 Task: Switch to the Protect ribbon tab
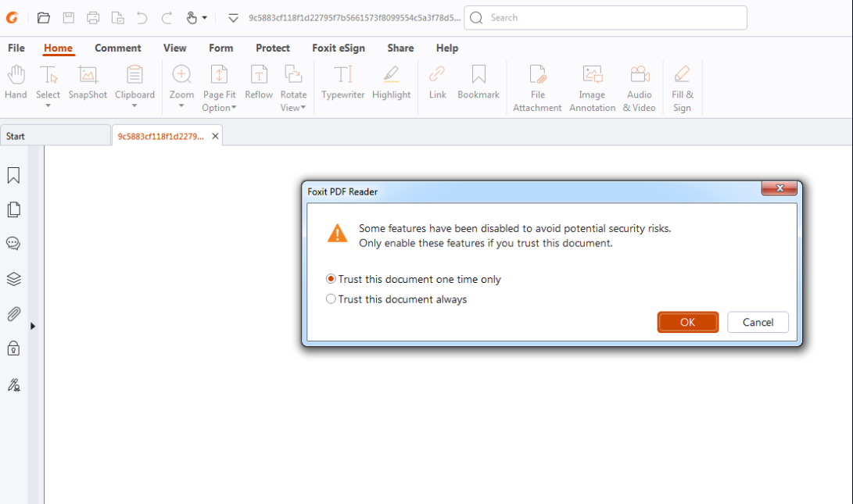(x=273, y=48)
